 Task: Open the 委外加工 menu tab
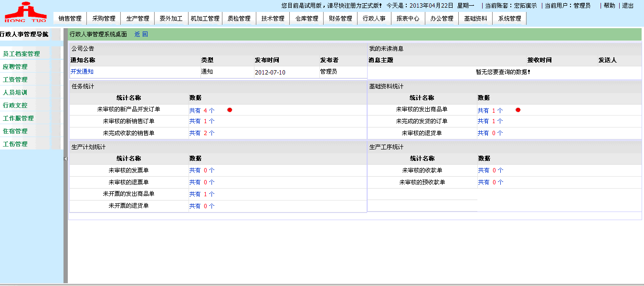[171, 19]
